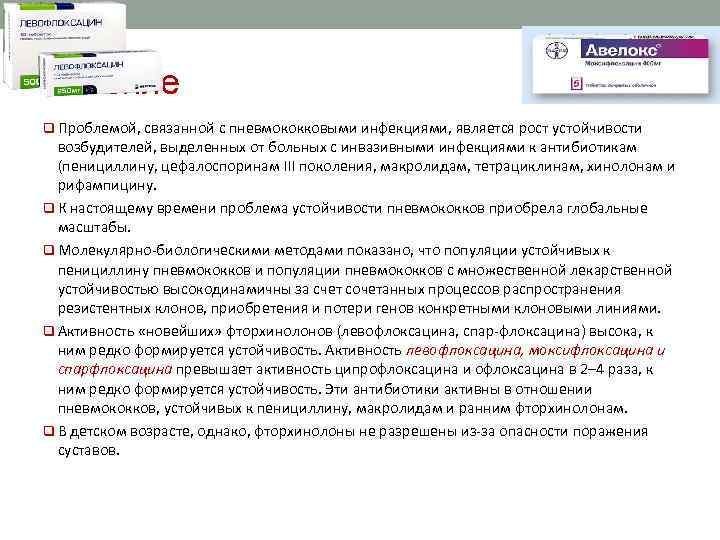Image resolution: width=720 pixels, height=540 pixels.
Task: Click the word 'масштабы.'
Action: [95, 228]
